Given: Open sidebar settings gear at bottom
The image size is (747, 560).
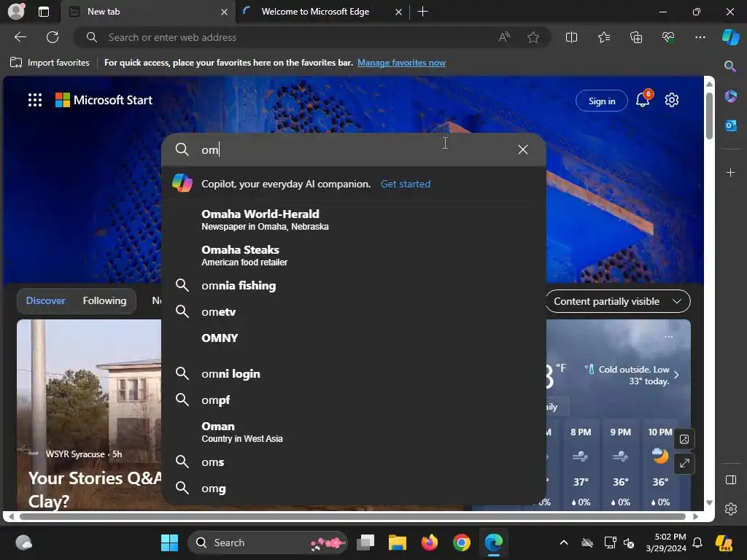Looking at the screenshot, I should click(x=730, y=508).
